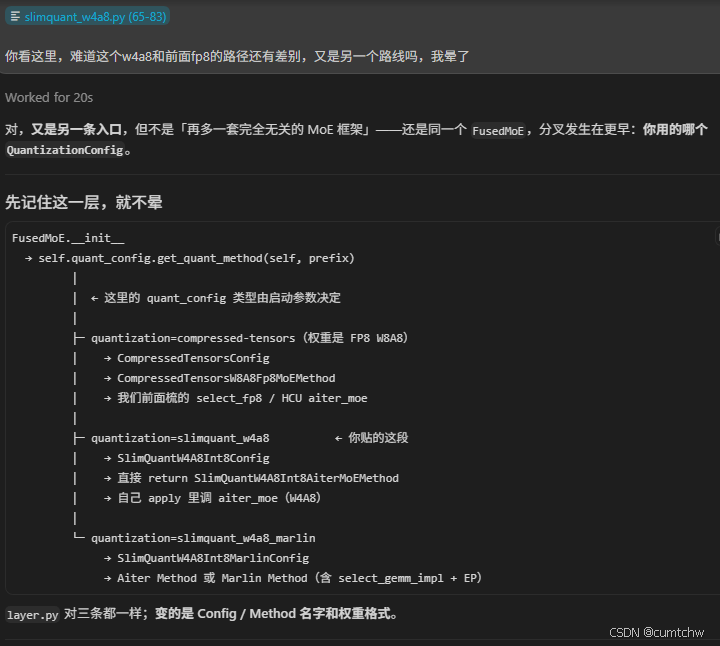Click the line 'select_fp8 / HCU aiter_moe'
The height and width of the screenshot is (646, 720).
click(281, 398)
